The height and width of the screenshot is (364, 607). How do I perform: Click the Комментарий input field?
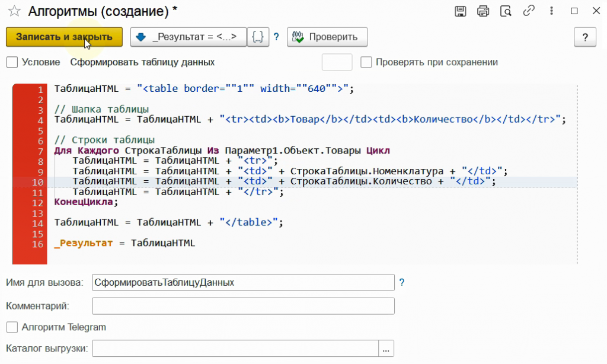click(x=243, y=306)
